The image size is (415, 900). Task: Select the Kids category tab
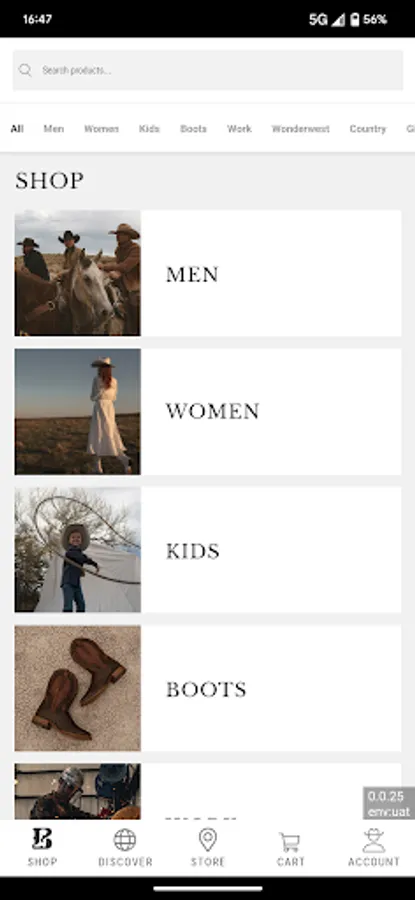(x=149, y=129)
